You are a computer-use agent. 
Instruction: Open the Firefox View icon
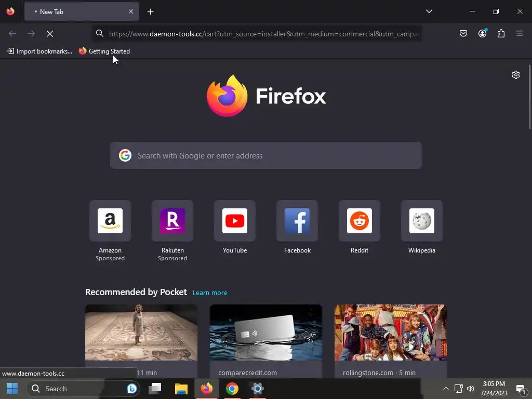10,11
